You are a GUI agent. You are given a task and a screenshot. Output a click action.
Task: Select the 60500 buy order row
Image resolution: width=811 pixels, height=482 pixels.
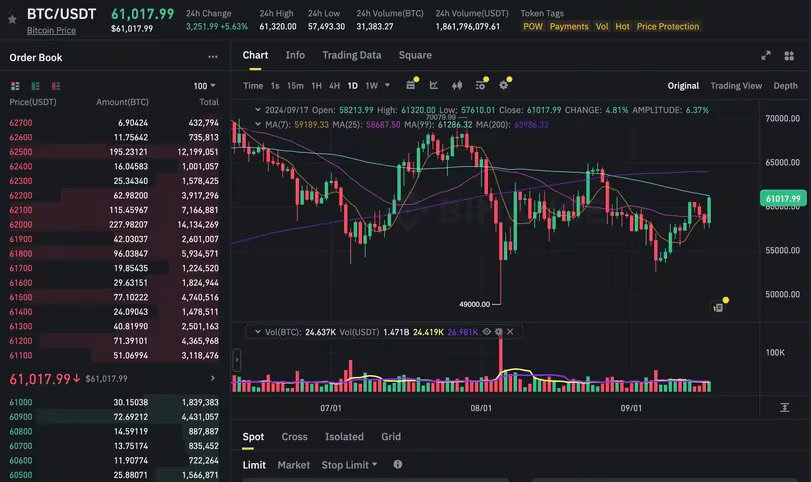(x=114, y=475)
